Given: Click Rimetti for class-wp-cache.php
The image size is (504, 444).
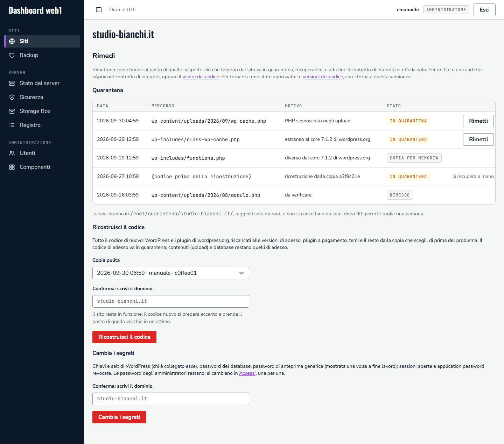Looking at the screenshot, I should (x=478, y=139).
